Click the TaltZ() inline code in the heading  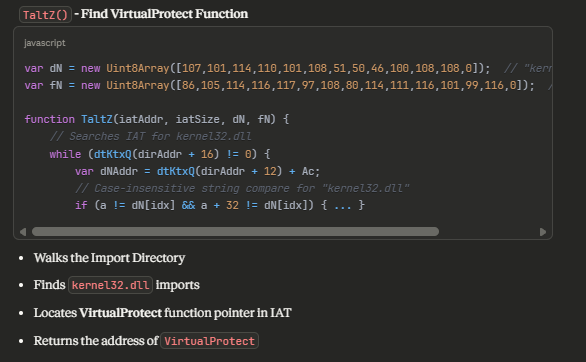click(x=45, y=15)
